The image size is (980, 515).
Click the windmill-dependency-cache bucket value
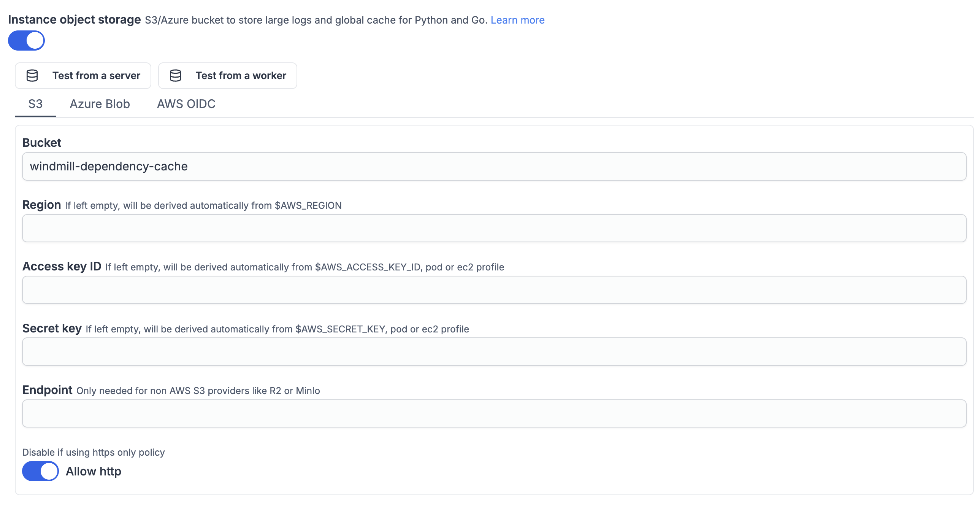[x=109, y=166]
